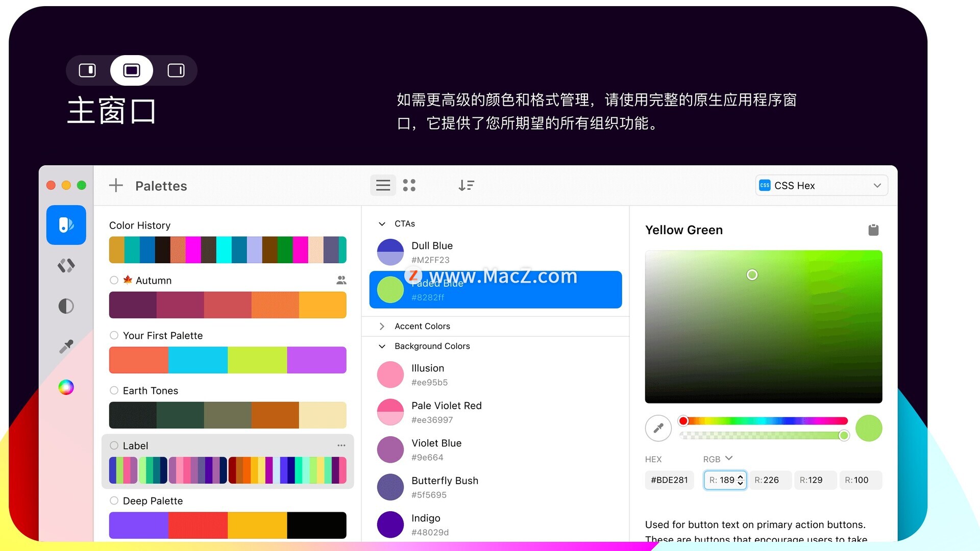Open the color wheel sidebar panel
Image resolution: width=980 pixels, height=551 pixels.
(x=66, y=388)
